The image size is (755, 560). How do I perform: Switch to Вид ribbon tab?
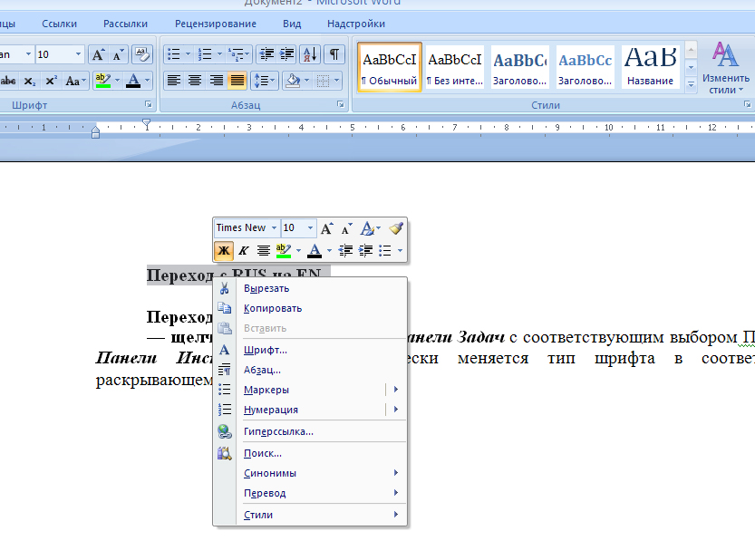(x=292, y=24)
